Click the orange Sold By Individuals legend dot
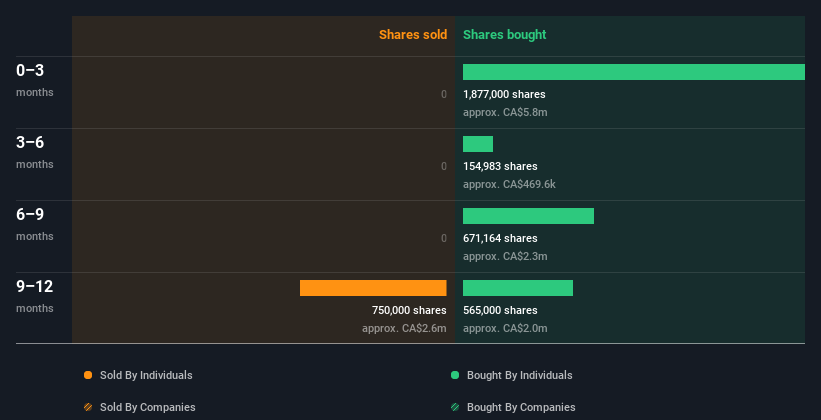Screen dimensions: 821x420 click(x=88, y=375)
